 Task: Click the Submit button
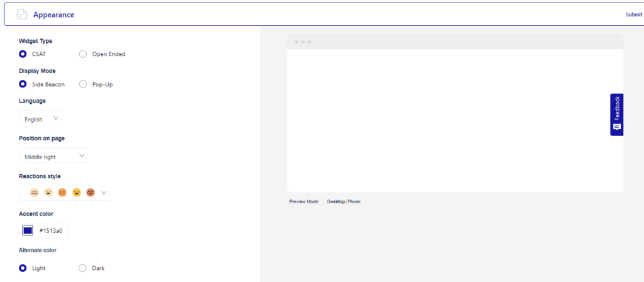[633, 14]
